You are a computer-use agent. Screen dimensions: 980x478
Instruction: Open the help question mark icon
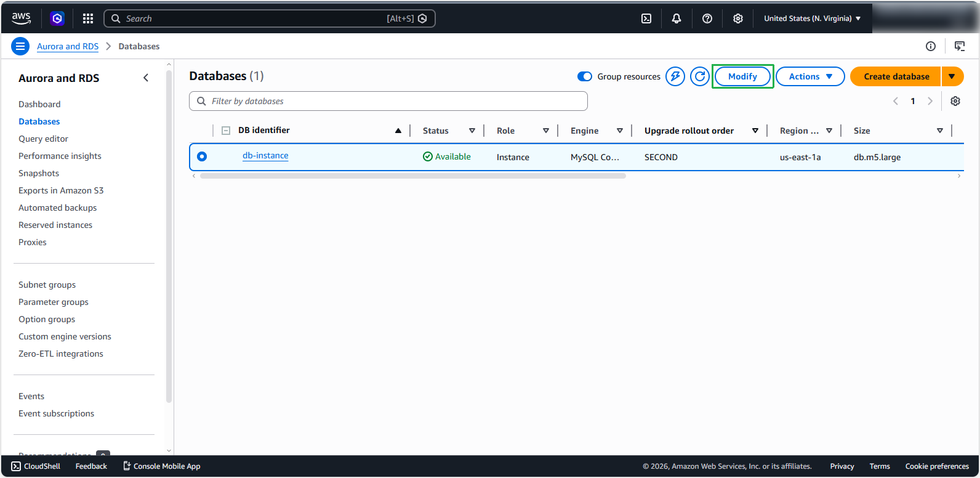[707, 18]
